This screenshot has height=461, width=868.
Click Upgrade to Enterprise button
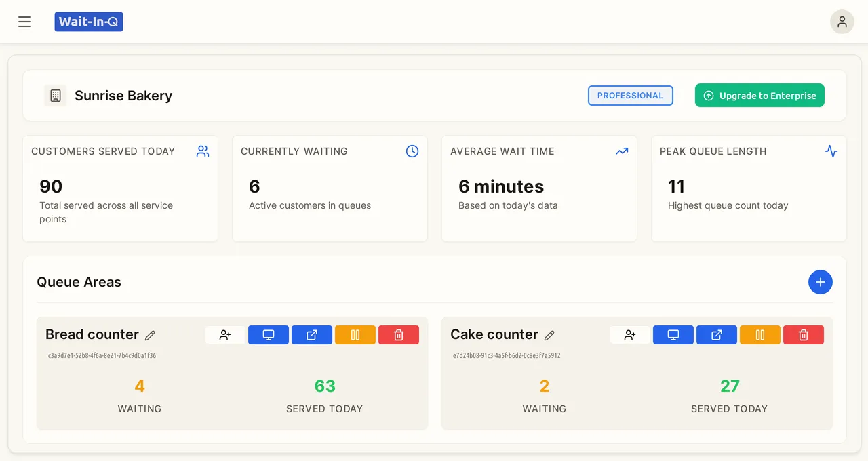coord(759,96)
